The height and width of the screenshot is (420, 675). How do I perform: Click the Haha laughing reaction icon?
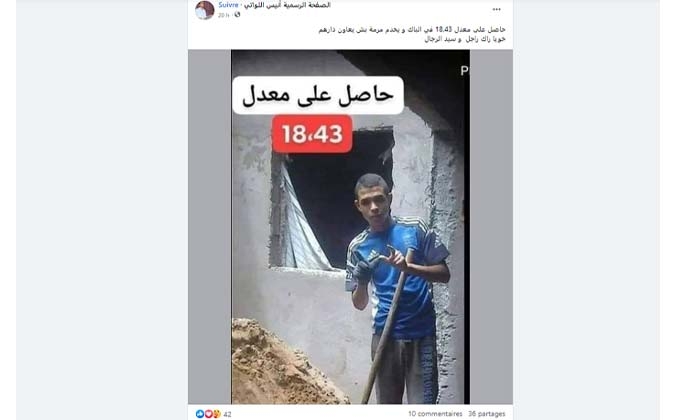(217, 414)
